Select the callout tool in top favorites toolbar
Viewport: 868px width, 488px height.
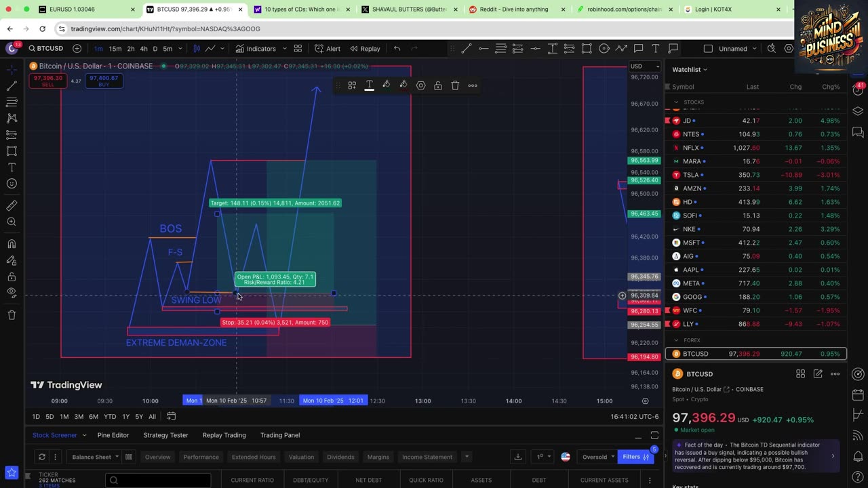tap(638, 49)
